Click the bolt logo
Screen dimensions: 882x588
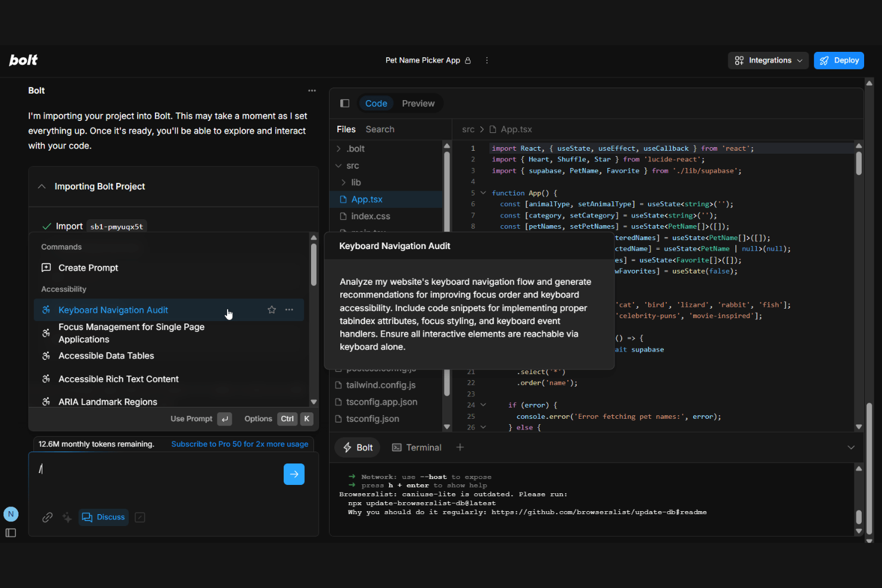pyautogui.click(x=23, y=60)
